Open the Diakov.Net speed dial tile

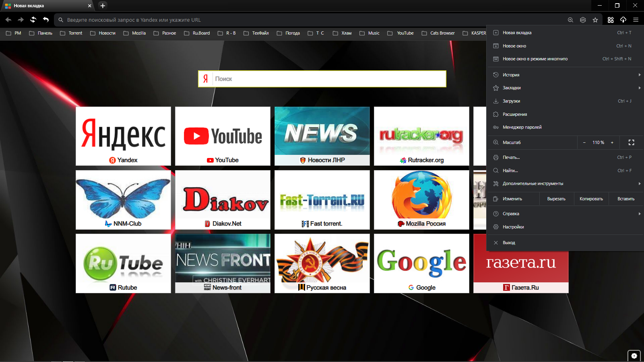pyautogui.click(x=223, y=200)
